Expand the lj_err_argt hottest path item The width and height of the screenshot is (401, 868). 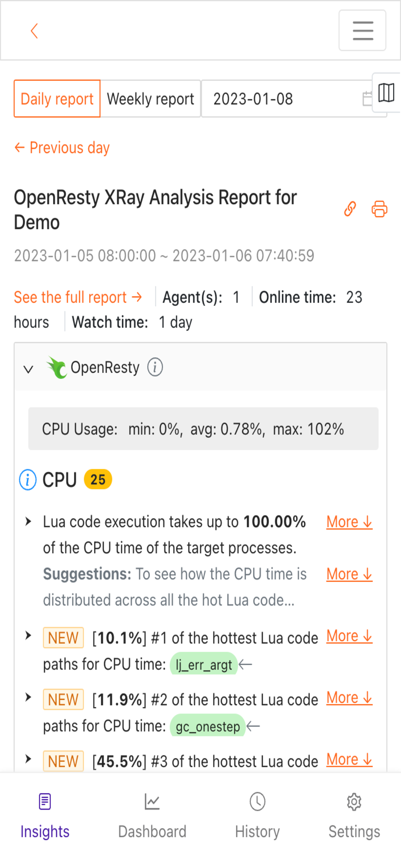point(28,636)
